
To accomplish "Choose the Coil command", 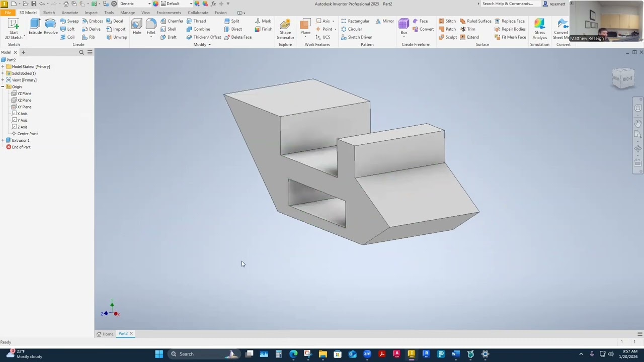I will (x=67, y=37).
